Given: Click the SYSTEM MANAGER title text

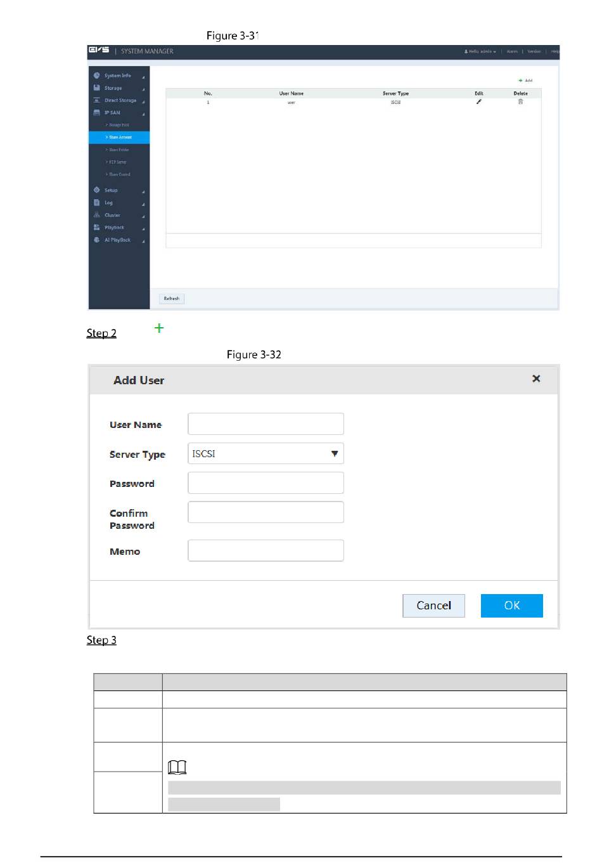Looking at the screenshot, I should [x=147, y=51].
